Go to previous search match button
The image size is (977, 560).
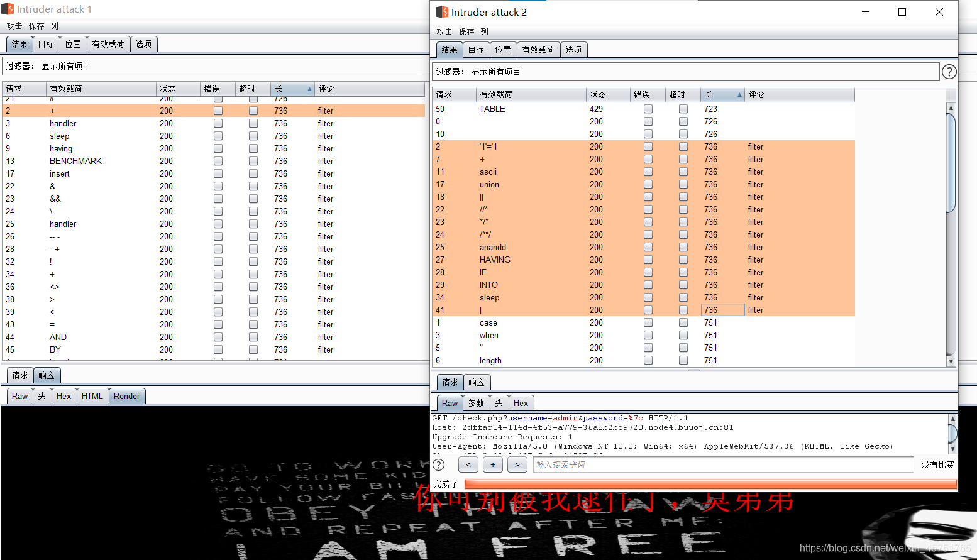(x=468, y=464)
